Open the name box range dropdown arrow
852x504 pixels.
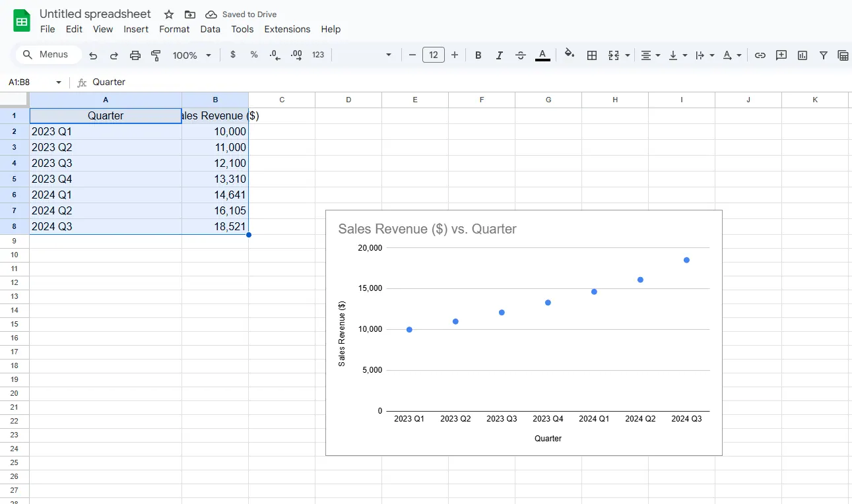pos(59,82)
